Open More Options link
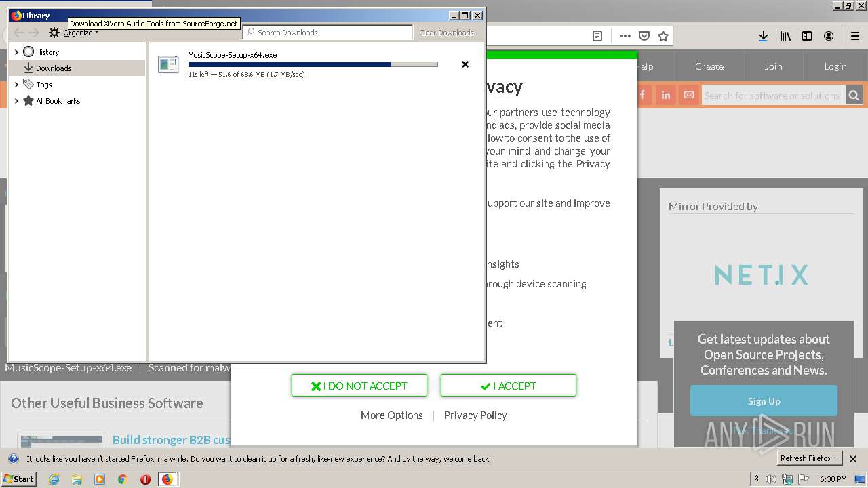Screen dimensions: 868x488 coord(392,415)
